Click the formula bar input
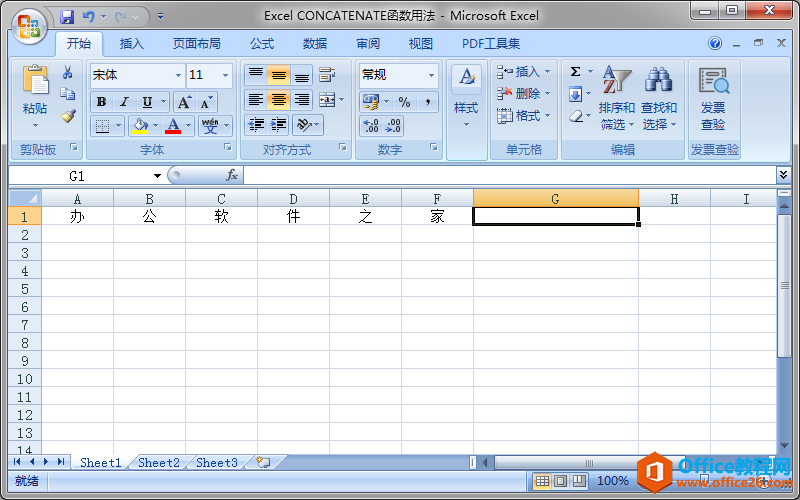Screen dimensions: 800x500 coord(510,176)
